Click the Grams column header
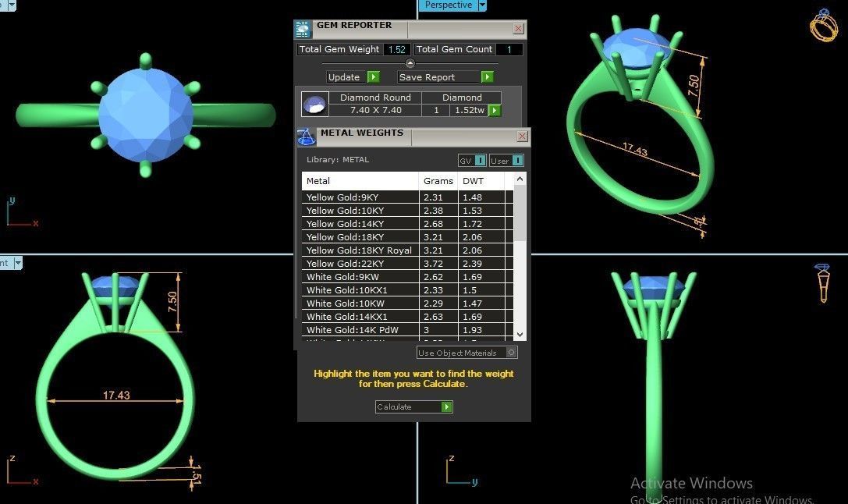The width and height of the screenshot is (848, 504). click(x=438, y=181)
